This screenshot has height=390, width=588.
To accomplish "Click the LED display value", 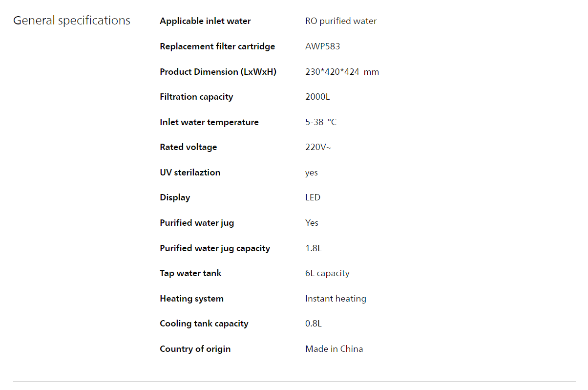I will click(x=313, y=197).
